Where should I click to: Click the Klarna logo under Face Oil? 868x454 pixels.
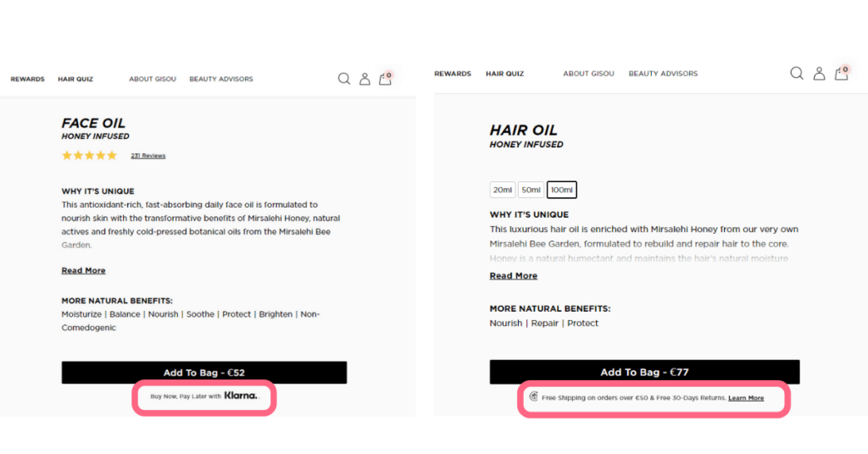pyautogui.click(x=241, y=396)
